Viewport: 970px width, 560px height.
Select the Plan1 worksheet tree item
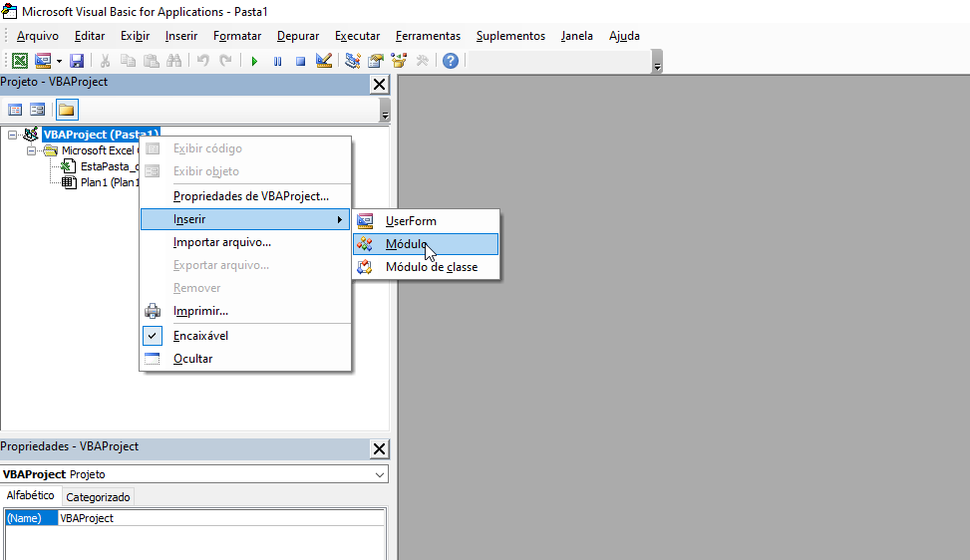tap(110, 182)
